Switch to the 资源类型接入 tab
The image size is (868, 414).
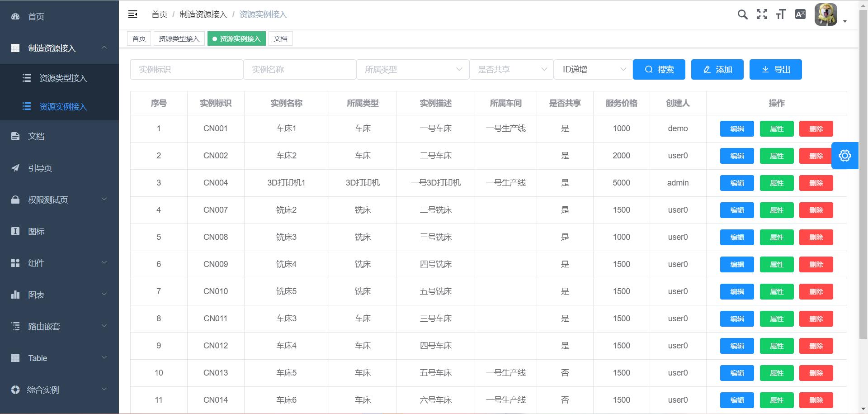[179, 39]
